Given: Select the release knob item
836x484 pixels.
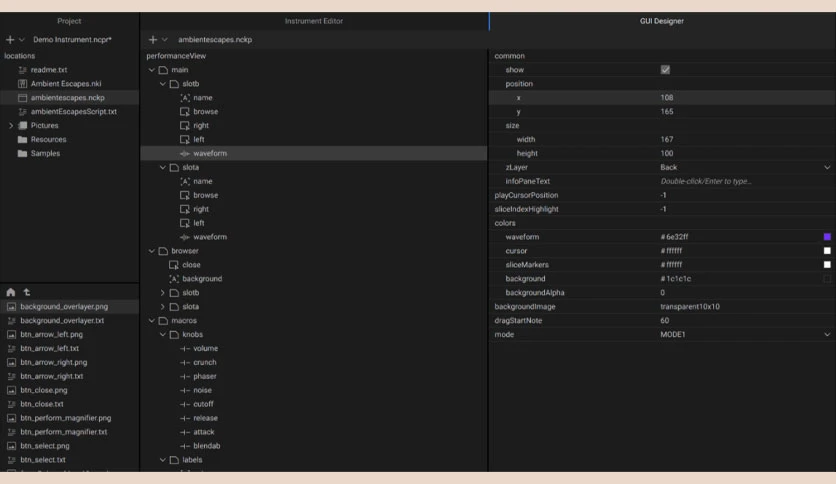Looking at the screenshot, I should [x=205, y=418].
